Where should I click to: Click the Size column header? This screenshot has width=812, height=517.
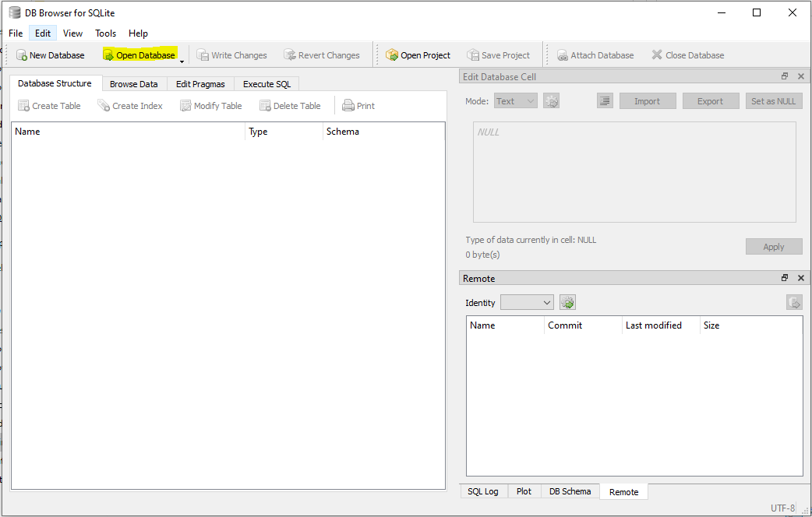751,325
